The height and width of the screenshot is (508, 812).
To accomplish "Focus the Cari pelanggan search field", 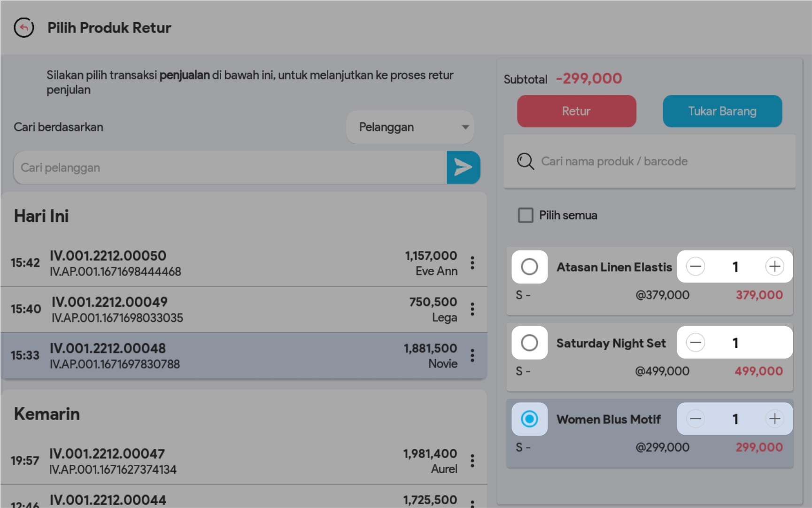I will click(230, 168).
